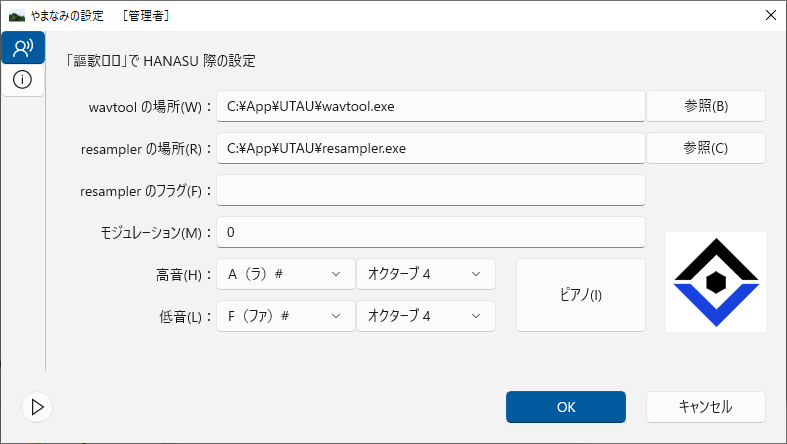Click the 参照(C) browse button for resampler
The width and height of the screenshot is (787, 444).
(x=706, y=148)
